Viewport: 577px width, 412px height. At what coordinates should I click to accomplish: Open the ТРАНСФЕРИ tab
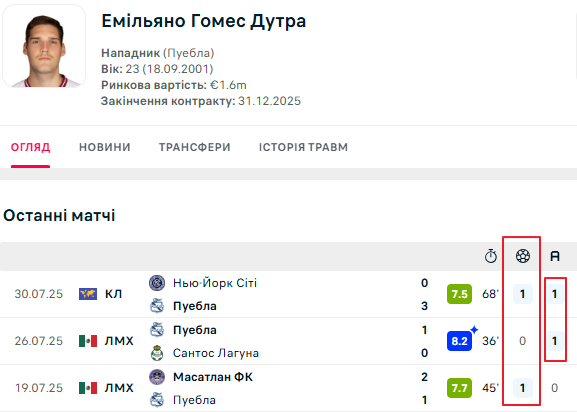(195, 147)
